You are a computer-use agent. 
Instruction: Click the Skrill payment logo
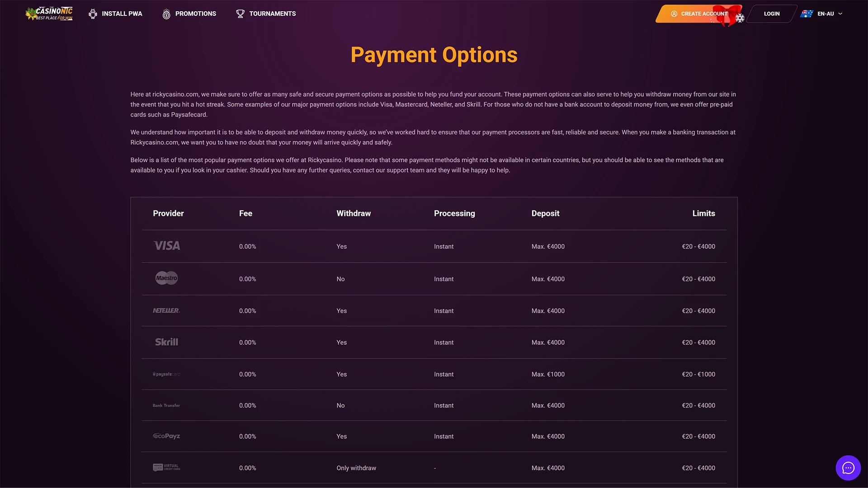pos(166,342)
